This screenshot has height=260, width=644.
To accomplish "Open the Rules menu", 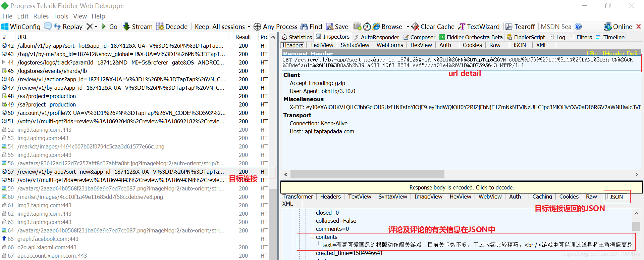I will [41, 16].
